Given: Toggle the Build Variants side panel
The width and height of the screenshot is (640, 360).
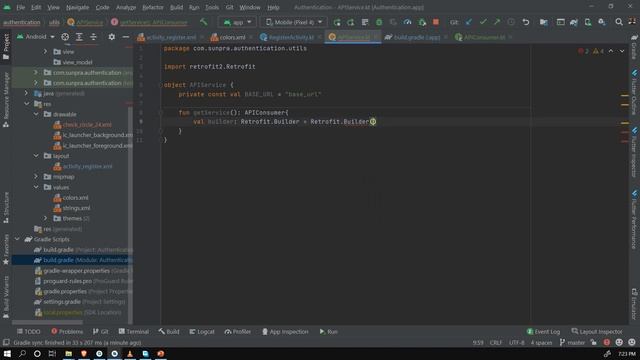Looking at the screenshot, I should tap(6, 297).
